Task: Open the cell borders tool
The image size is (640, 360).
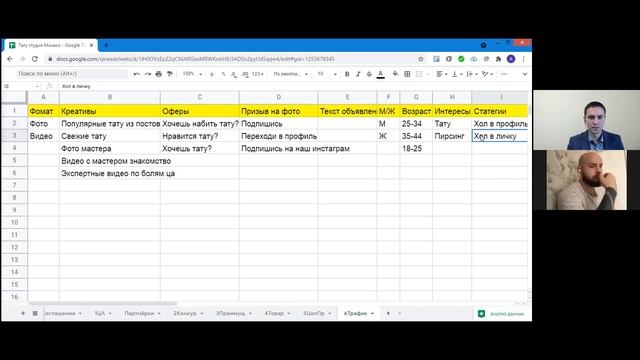Action: [x=407, y=74]
